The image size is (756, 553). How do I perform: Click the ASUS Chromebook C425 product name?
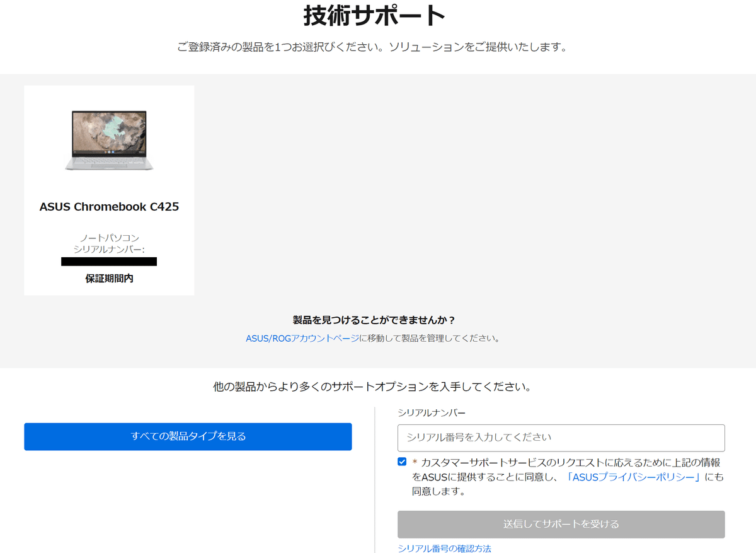[x=109, y=207]
